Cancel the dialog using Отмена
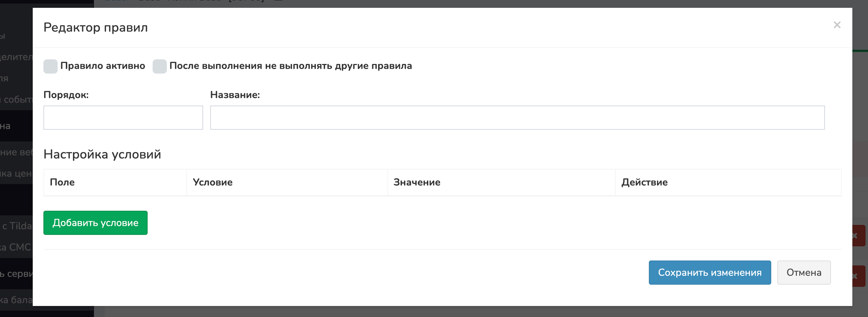The height and width of the screenshot is (317, 868). pyautogui.click(x=804, y=273)
